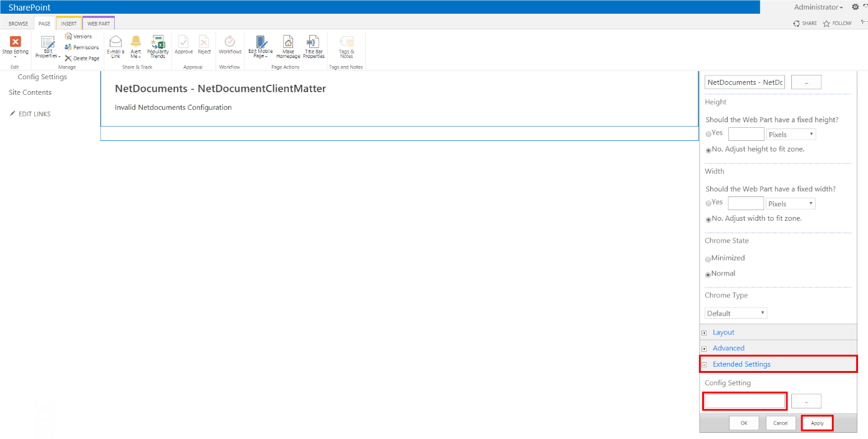Open the Chrome Type Default dropdown

point(736,313)
